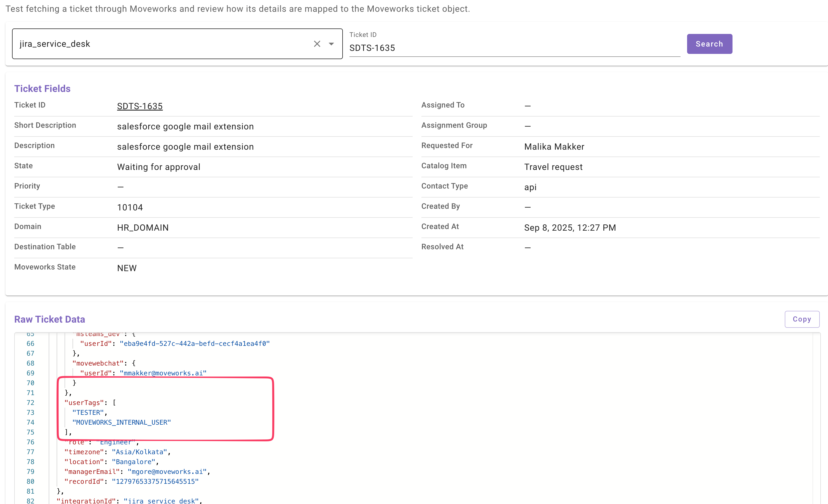Screen dimensions: 828x504
Task: Click line 72 userTags in JSON
Action: tap(84, 402)
